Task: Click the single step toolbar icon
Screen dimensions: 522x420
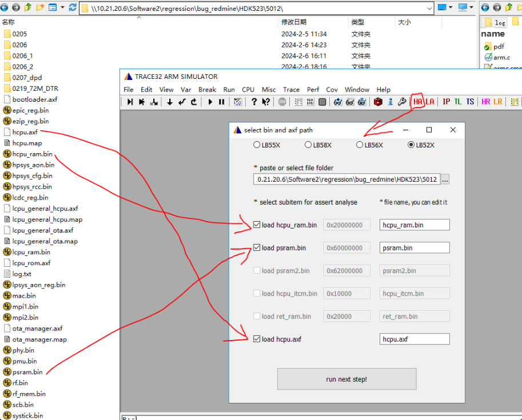Action: click(130, 102)
